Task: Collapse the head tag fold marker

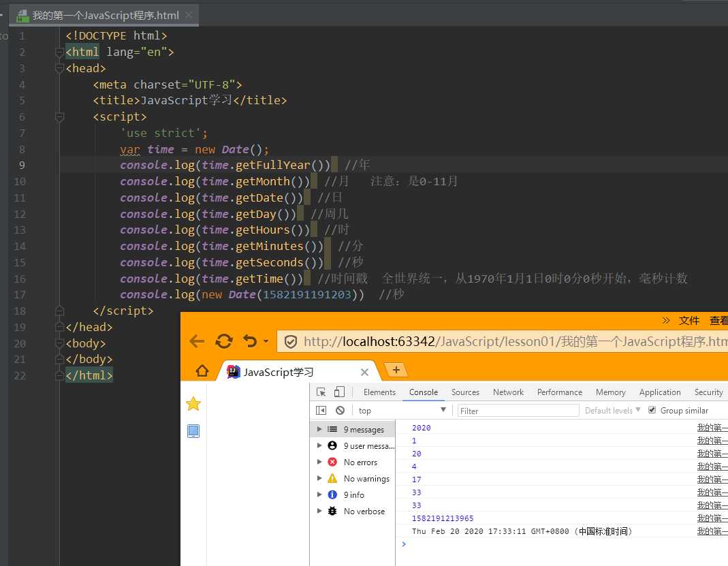Action: pos(59,68)
